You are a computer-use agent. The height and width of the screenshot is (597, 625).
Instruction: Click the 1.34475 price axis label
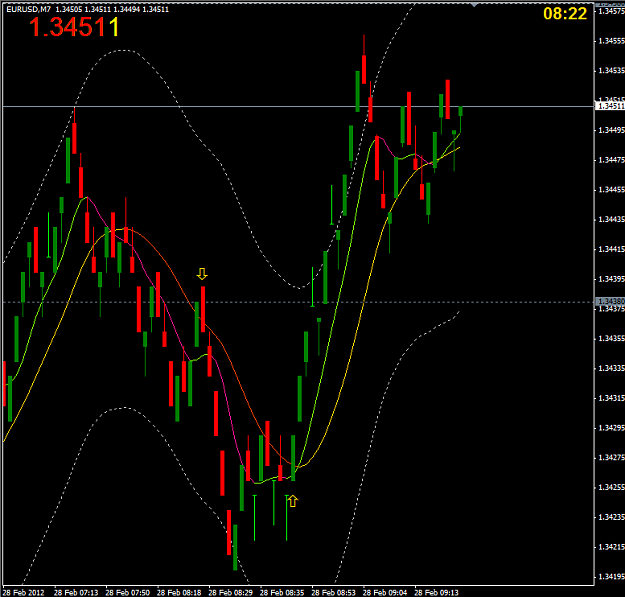point(611,160)
